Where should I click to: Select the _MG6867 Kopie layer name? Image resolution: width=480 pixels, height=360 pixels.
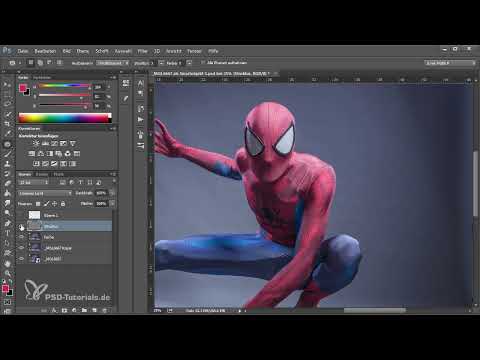coord(57,248)
